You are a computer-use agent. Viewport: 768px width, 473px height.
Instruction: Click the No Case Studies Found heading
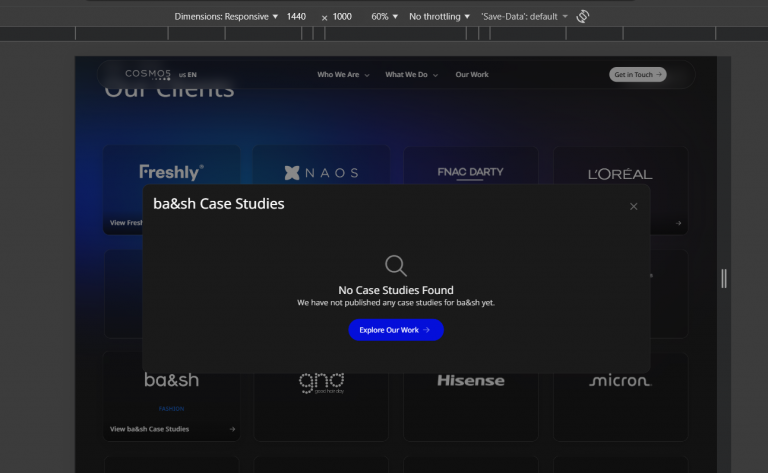[x=396, y=290]
